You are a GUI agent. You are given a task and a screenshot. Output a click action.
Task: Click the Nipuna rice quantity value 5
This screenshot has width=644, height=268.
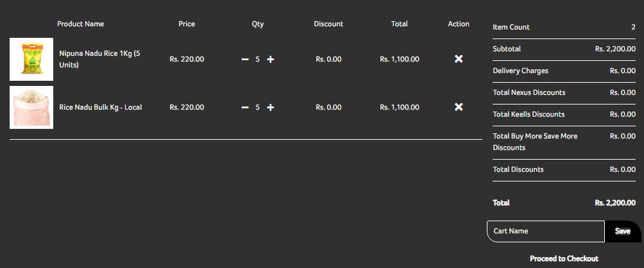click(x=257, y=59)
